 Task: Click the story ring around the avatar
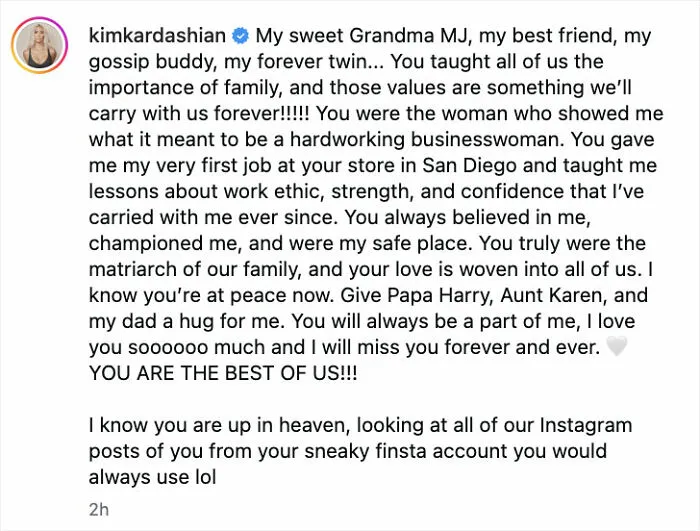[39, 45]
